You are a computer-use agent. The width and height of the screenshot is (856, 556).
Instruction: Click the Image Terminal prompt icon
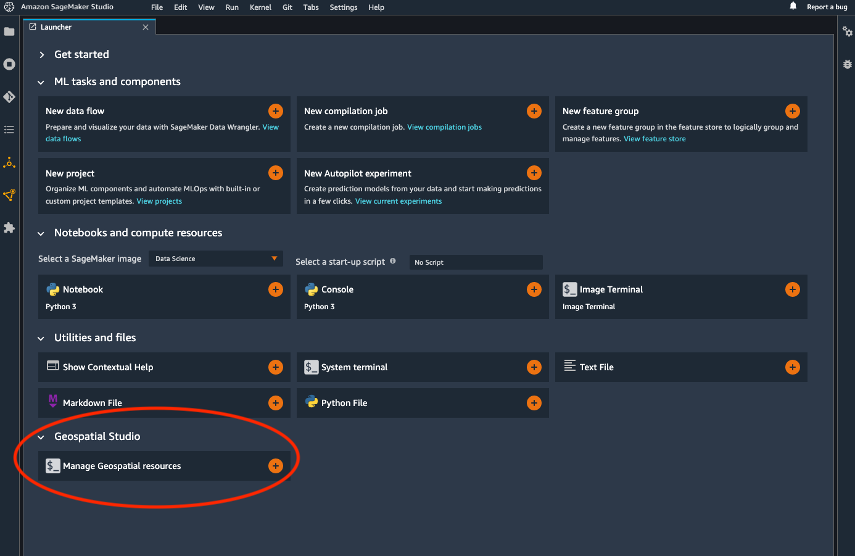click(x=569, y=289)
